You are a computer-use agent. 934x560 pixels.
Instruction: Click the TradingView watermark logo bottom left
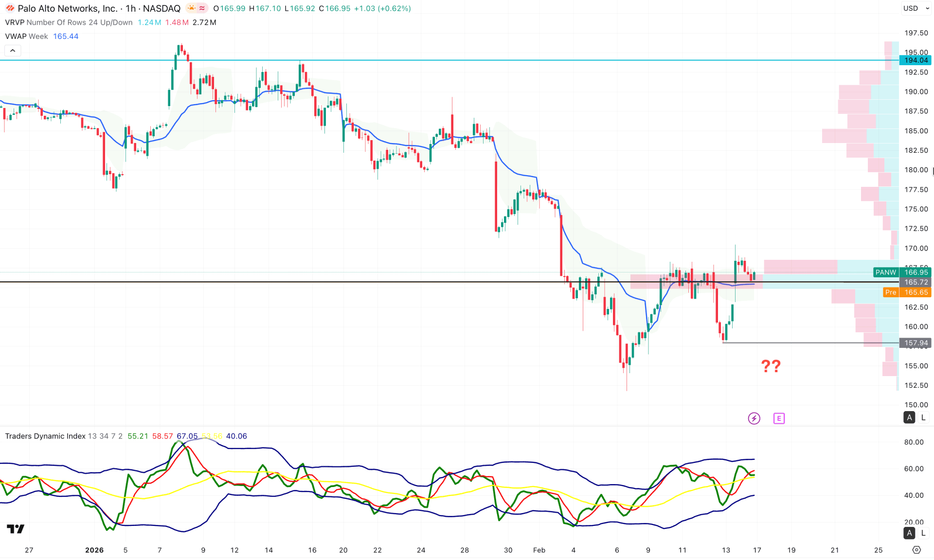pyautogui.click(x=15, y=528)
